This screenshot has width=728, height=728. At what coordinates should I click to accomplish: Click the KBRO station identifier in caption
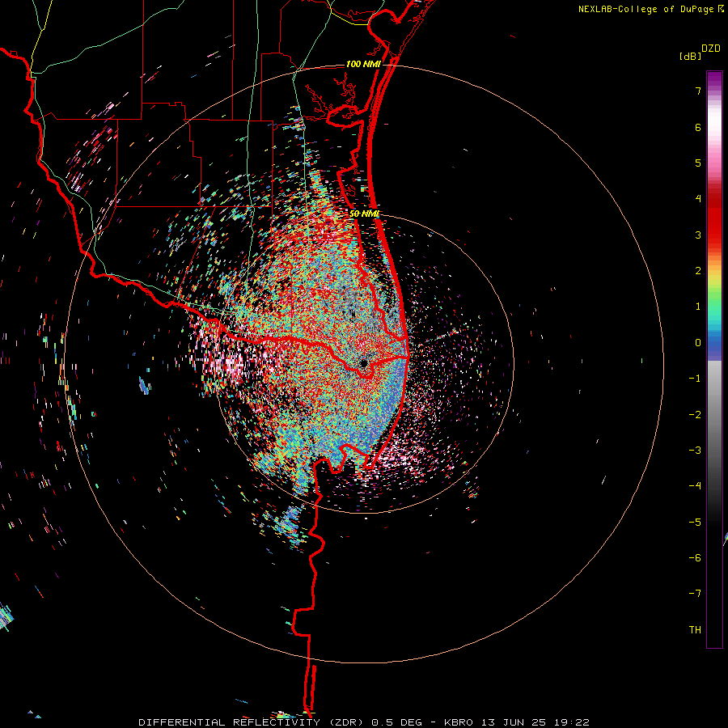459,722
